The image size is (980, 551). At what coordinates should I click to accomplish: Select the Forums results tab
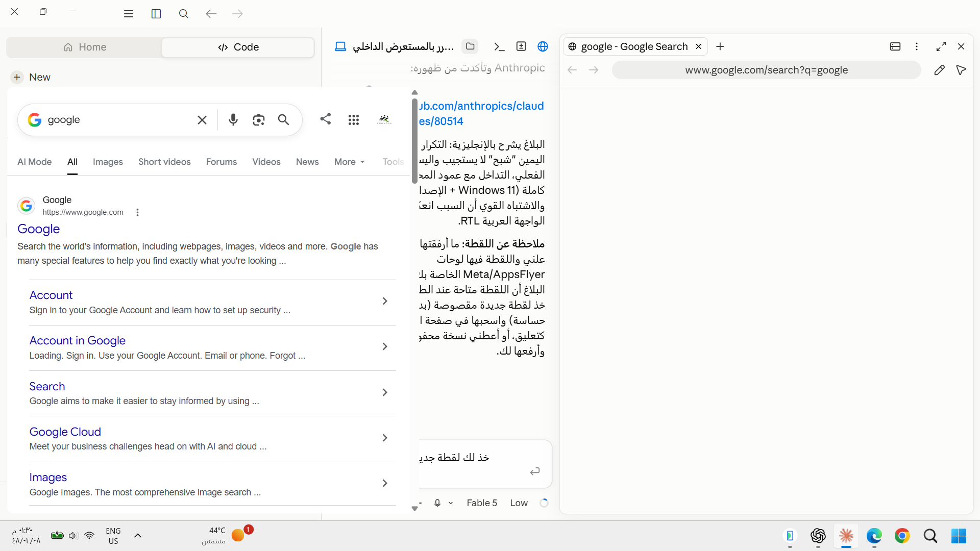222,162
